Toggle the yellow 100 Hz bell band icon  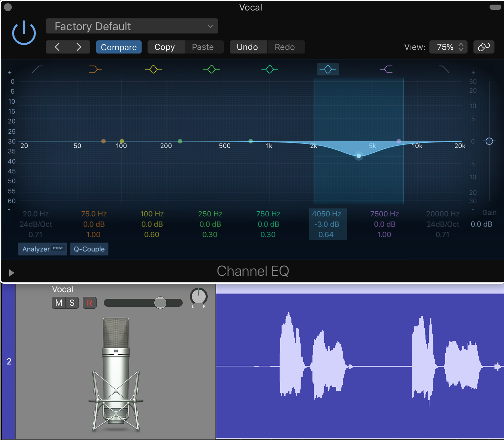(x=153, y=69)
